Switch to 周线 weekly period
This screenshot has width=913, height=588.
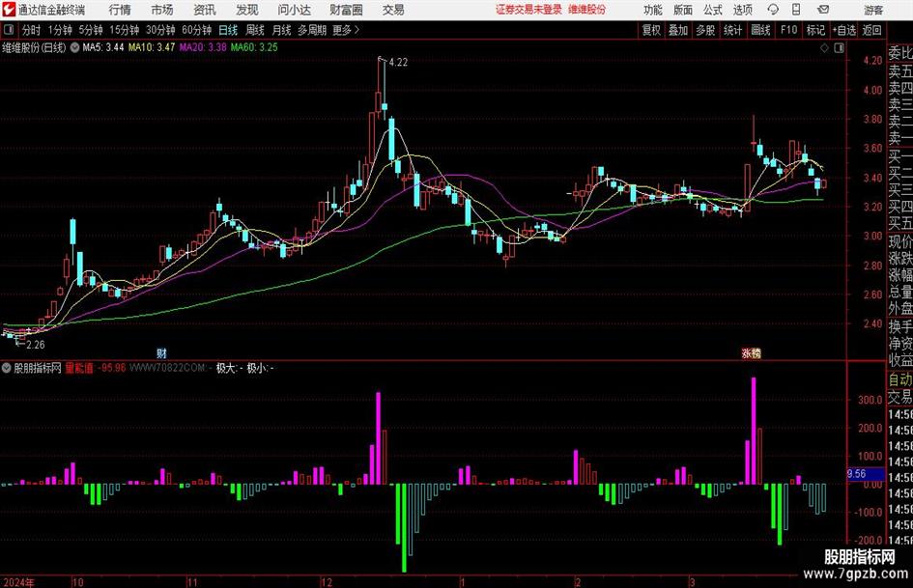(x=255, y=30)
